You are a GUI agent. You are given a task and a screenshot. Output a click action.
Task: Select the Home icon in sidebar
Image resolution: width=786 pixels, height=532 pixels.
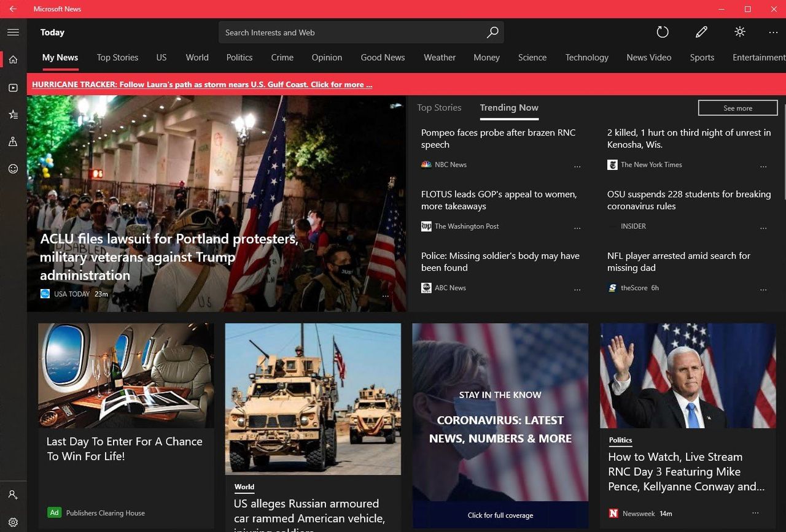point(13,60)
